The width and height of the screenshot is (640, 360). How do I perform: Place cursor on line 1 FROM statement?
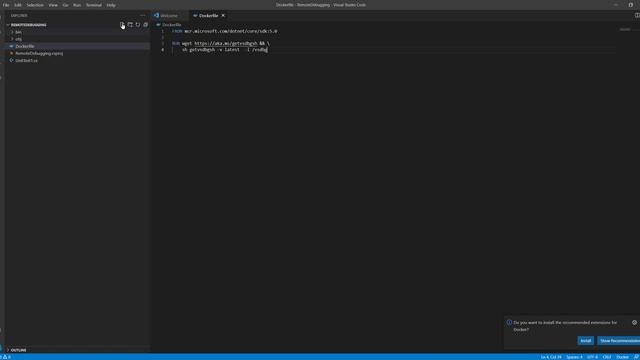click(x=224, y=31)
